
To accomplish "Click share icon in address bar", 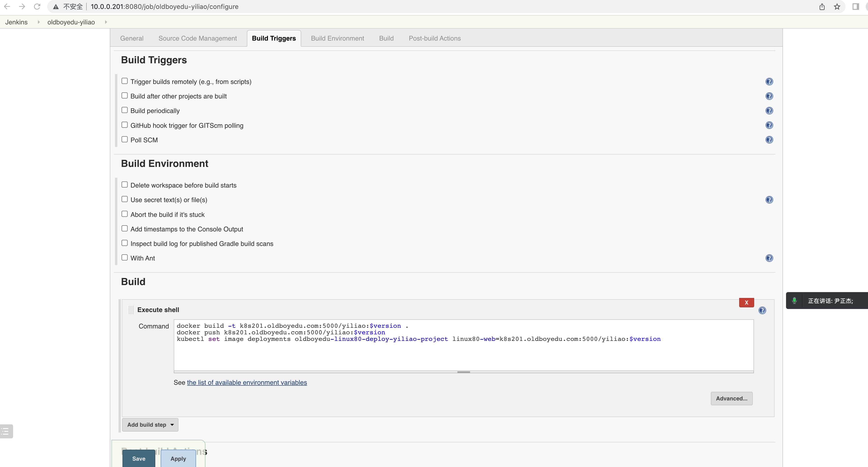I will coord(822,7).
